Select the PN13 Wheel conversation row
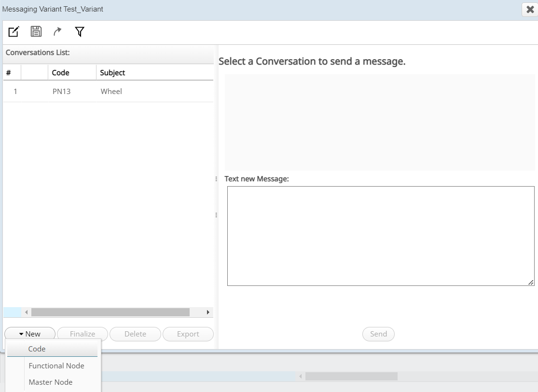The image size is (538, 392). tap(108, 91)
